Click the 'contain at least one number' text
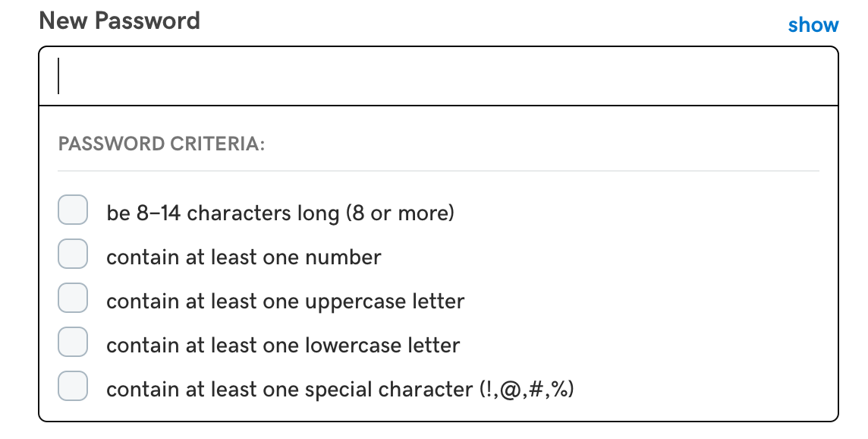Screen dimensions: 868x439 (244, 257)
